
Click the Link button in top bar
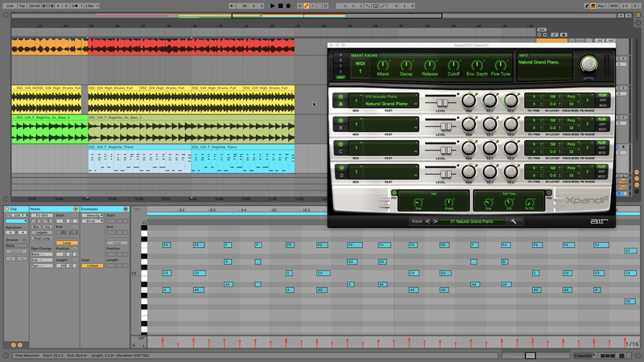10,6
